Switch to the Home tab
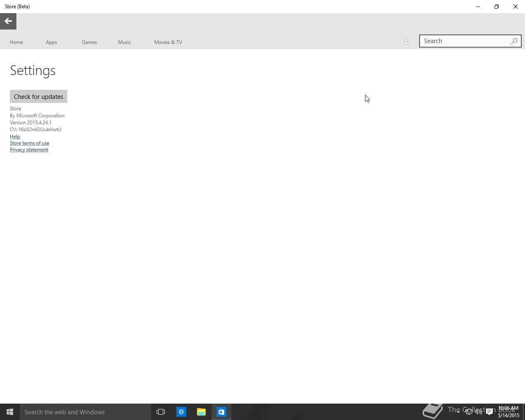Viewport: 525px width, 420px height. click(x=16, y=42)
